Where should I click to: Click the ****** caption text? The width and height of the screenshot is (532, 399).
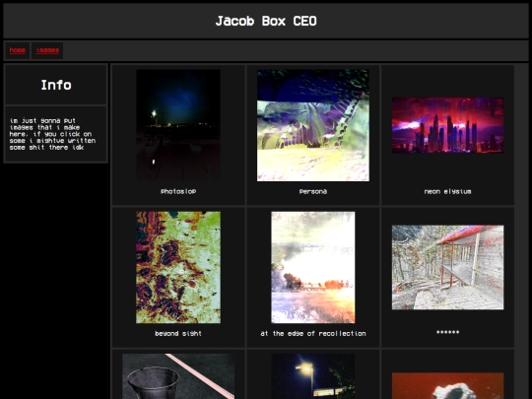coord(447,332)
